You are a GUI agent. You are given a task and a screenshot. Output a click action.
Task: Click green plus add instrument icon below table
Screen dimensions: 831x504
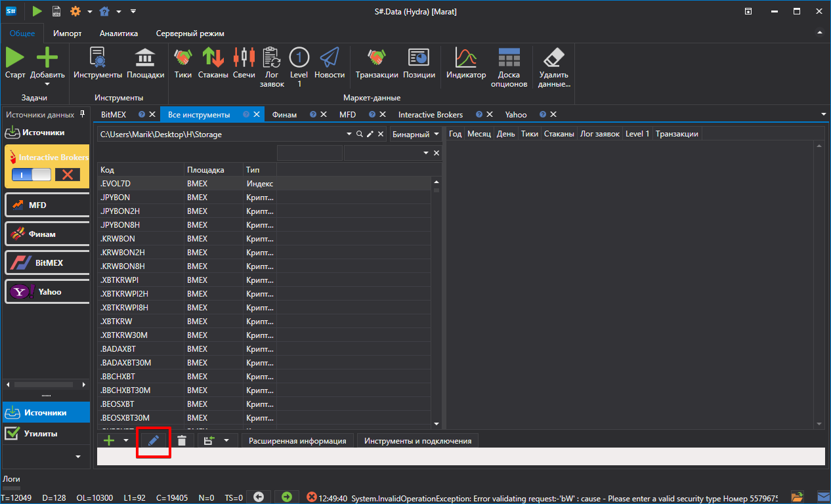tap(110, 440)
